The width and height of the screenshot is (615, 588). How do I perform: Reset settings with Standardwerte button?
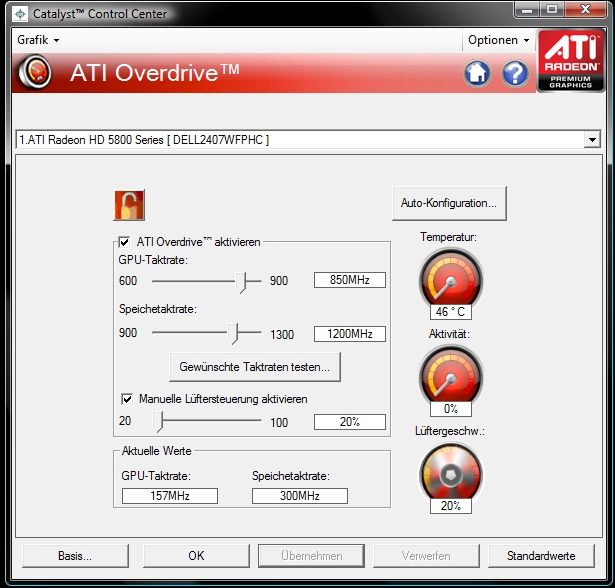pos(541,556)
